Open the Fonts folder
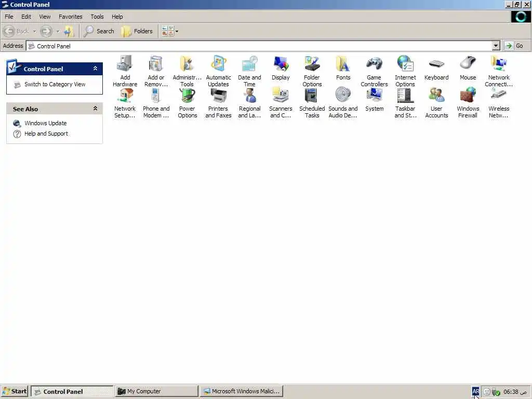This screenshot has width=532, height=399. coord(343,68)
